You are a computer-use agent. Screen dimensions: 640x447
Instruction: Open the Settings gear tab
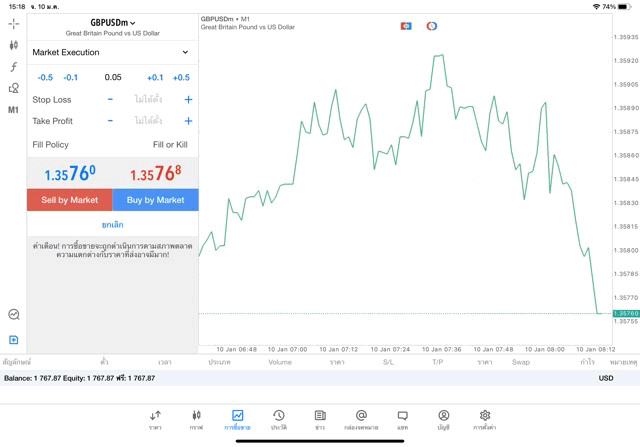coord(485,419)
